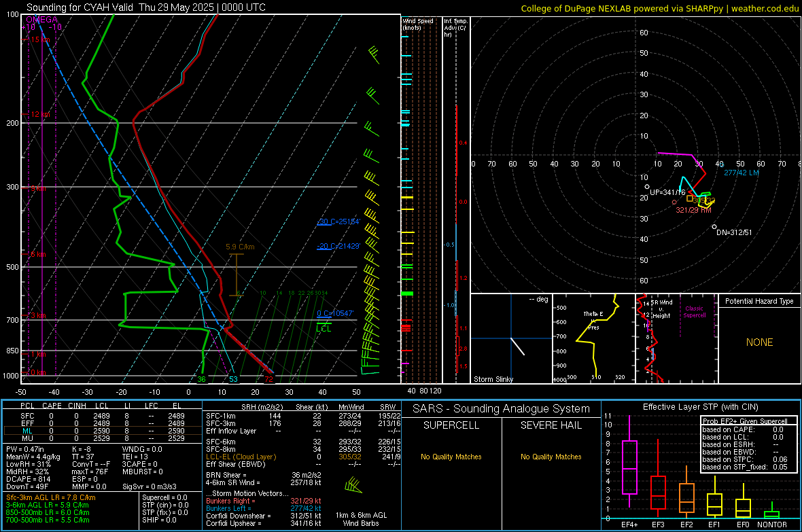Click the Corfidi Downshear = 312/51 kt entry
Viewport: 802px width, 532px height.
pyautogui.click(x=264, y=516)
